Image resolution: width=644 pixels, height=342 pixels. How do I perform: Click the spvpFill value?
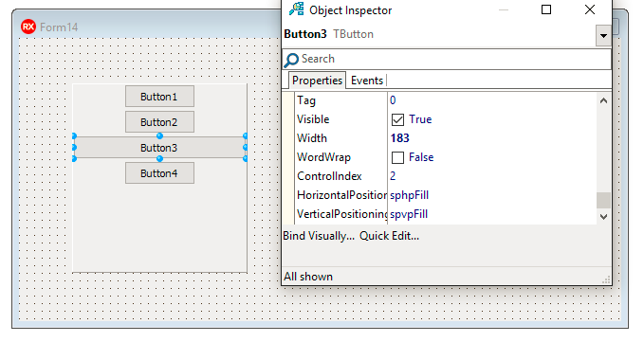coord(409,214)
